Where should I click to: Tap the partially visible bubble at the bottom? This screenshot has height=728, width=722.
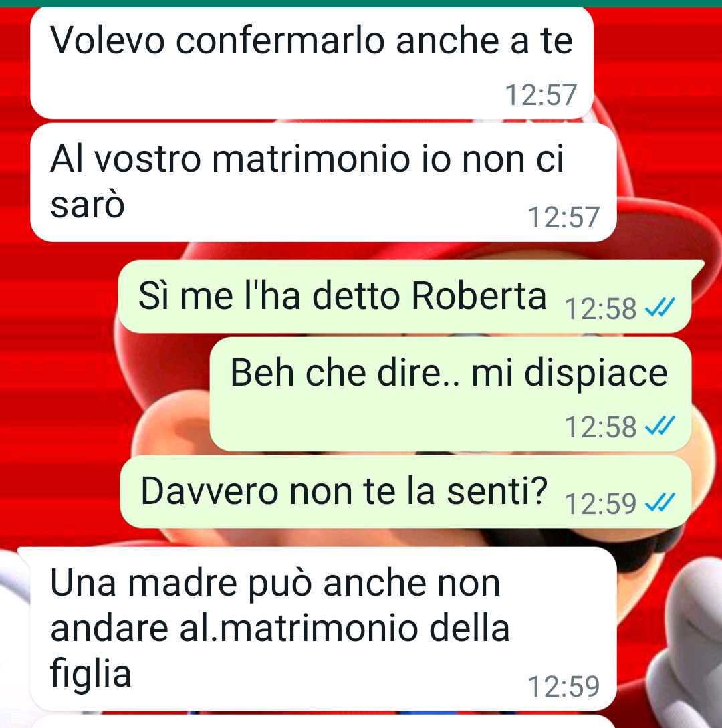pyautogui.click(x=323, y=722)
